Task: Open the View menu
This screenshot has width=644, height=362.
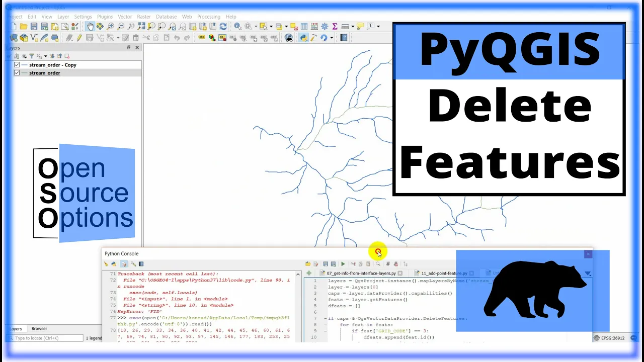Action: tap(47, 17)
